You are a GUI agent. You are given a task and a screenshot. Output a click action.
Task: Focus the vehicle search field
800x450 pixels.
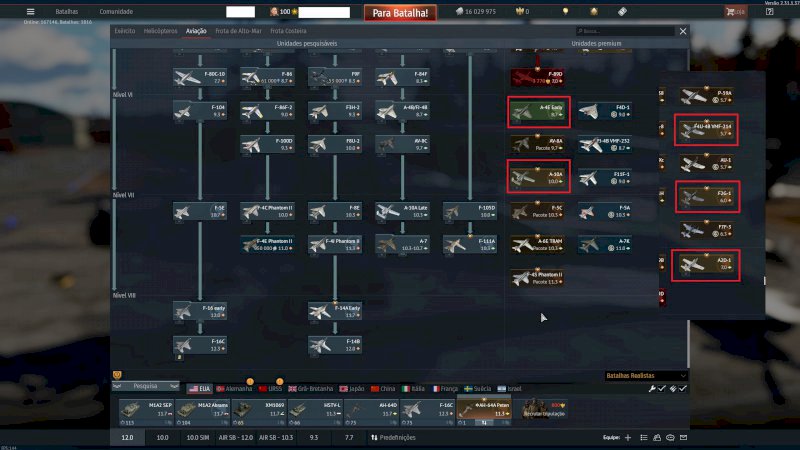pyautogui.click(x=625, y=31)
